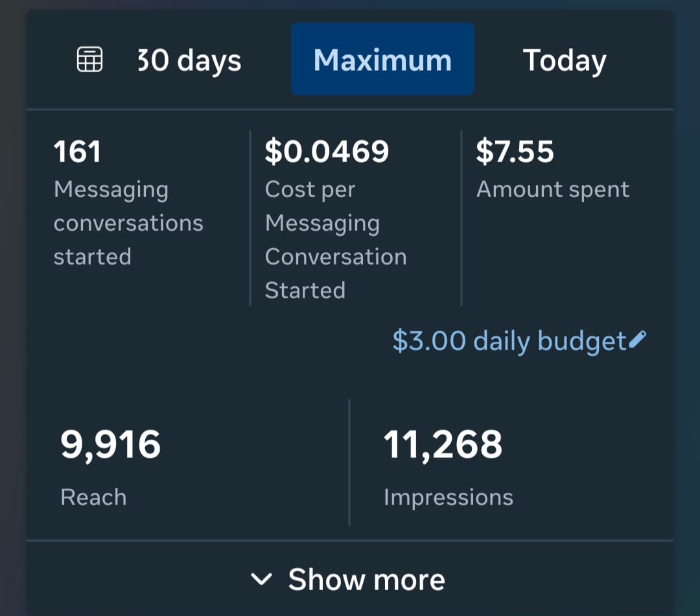Click the 9,916 number

[x=110, y=445]
